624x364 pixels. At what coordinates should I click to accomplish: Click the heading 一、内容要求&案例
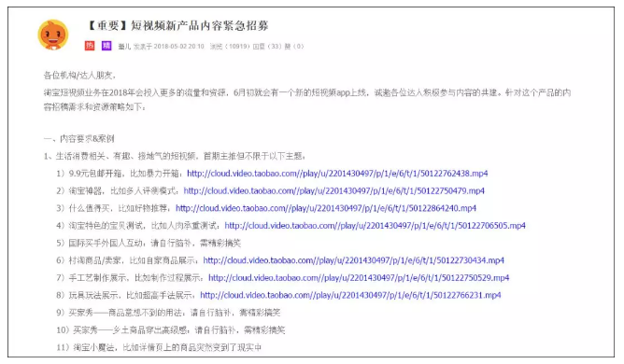pos(78,138)
